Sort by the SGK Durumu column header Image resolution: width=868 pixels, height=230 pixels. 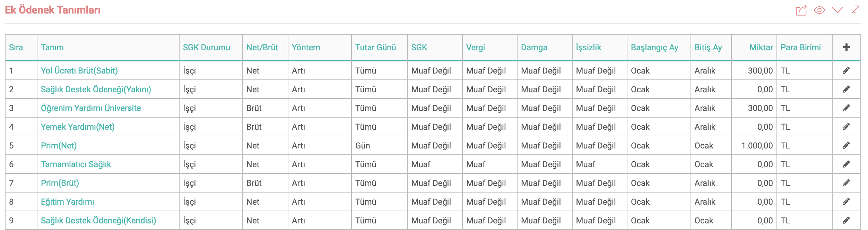(x=207, y=48)
